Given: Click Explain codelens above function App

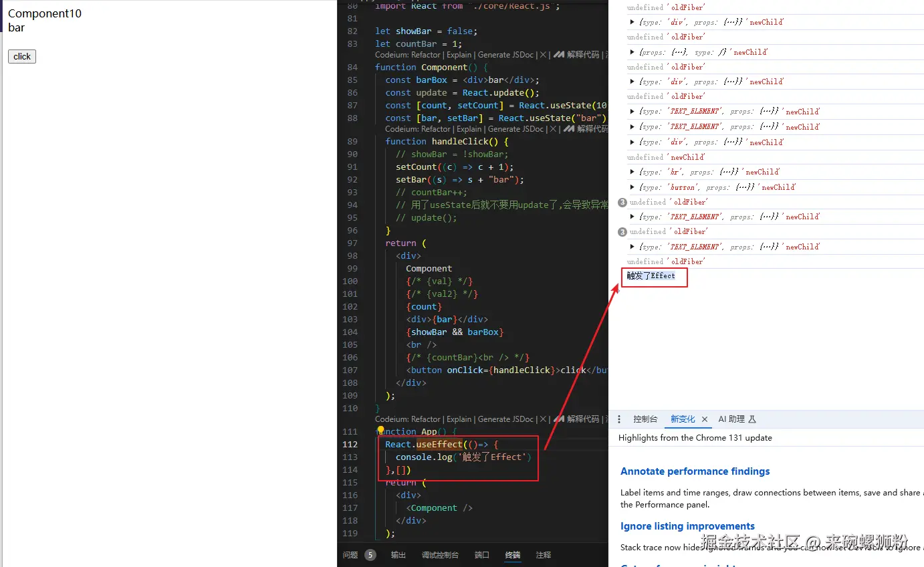Looking at the screenshot, I should (459, 419).
